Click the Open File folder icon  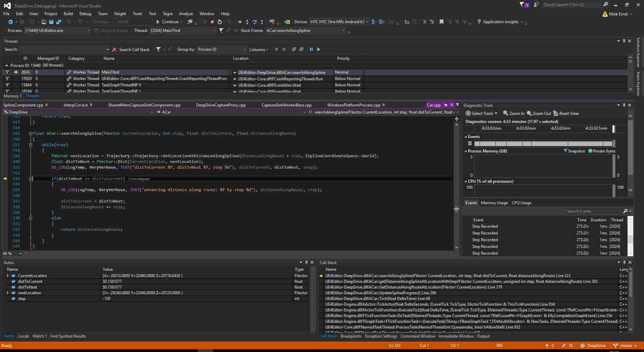click(44, 22)
